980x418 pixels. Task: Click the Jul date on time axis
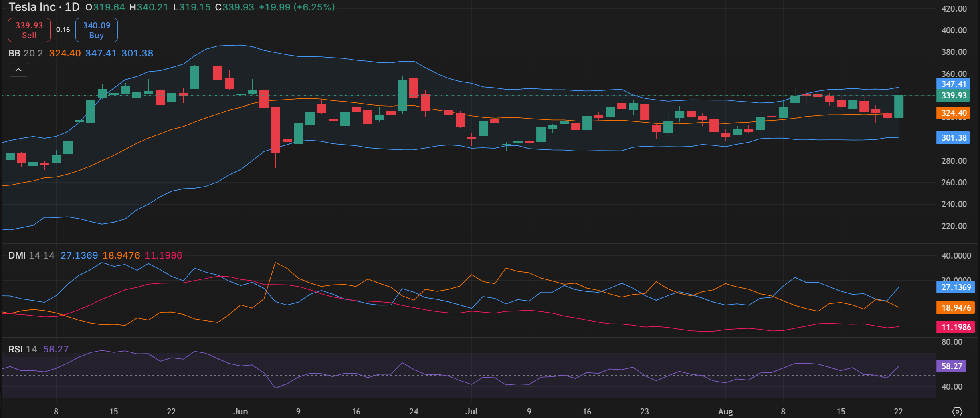pos(471,412)
